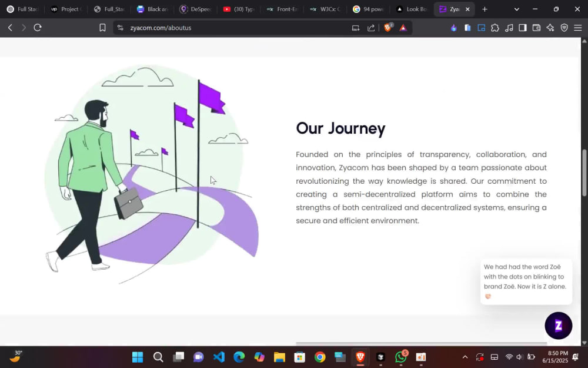Click the walking man with flags illustration

click(x=152, y=175)
